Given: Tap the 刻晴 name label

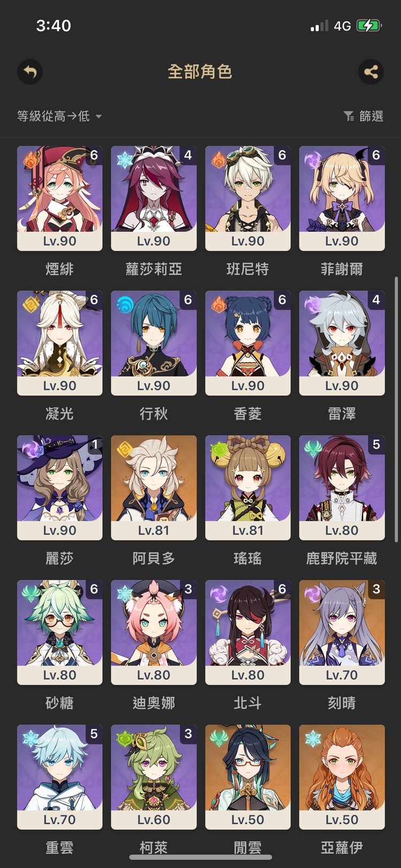Looking at the screenshot, I should [342, 703].
